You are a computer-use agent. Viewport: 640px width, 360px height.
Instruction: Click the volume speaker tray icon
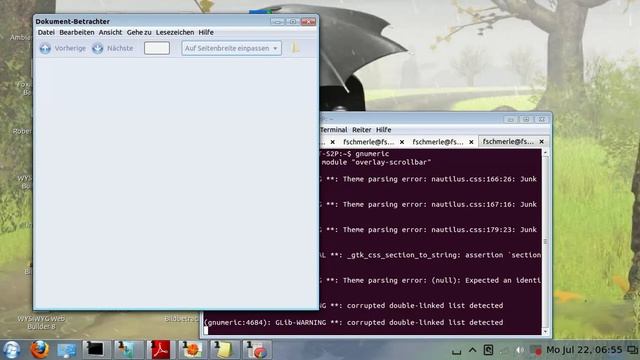[x=519, y=350]
